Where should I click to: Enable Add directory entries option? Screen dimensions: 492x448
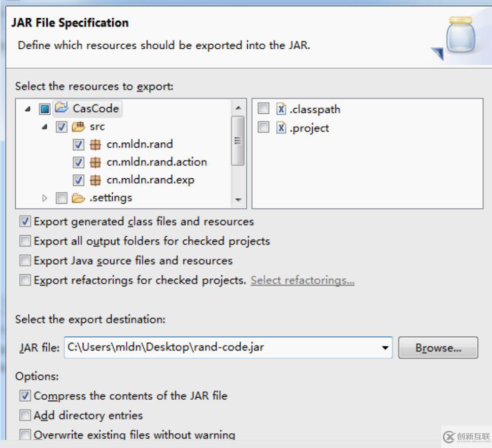[x=25, y=415]
